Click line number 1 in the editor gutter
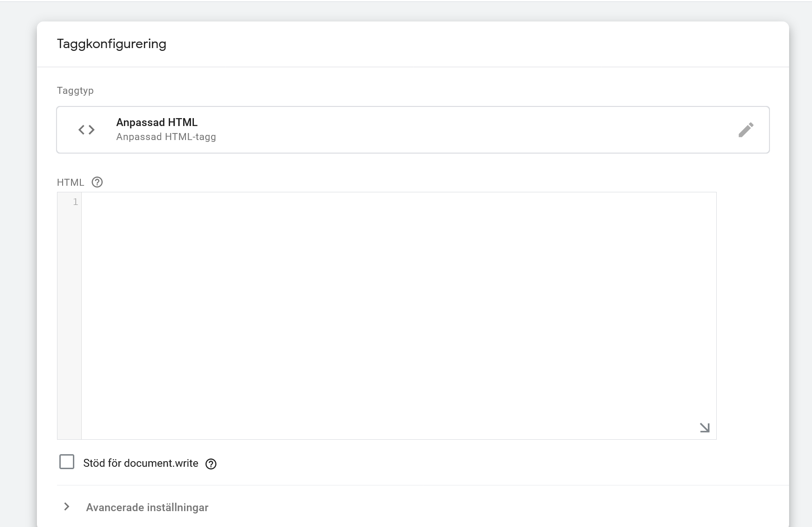The image size is (812, 527). 75,202
